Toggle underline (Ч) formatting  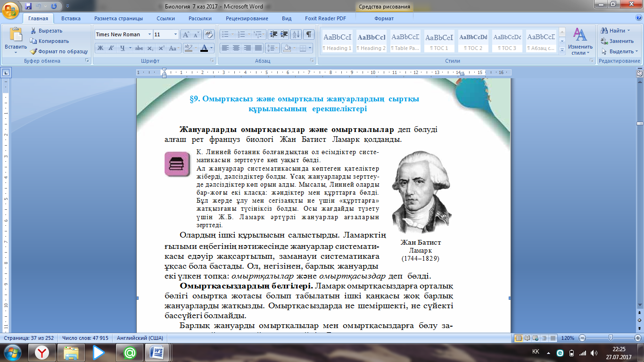(x=122, y=48)
